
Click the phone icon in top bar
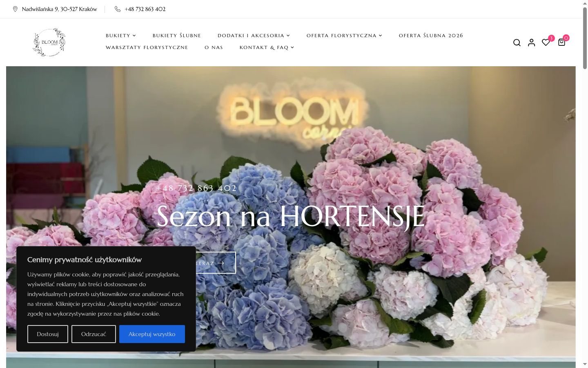coord(118,9)
